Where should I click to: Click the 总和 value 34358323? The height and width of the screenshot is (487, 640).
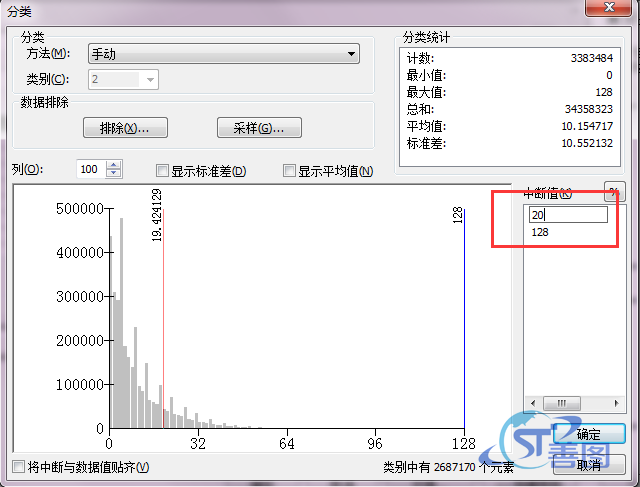pos(589,109)
